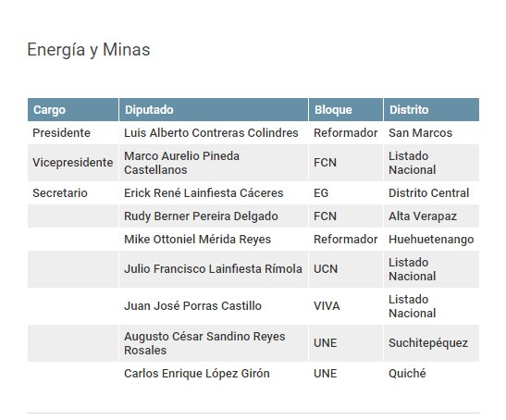Click the Bloque column header
The height and width of the screenshot is (420, 506).
click(x=346, y=110)
